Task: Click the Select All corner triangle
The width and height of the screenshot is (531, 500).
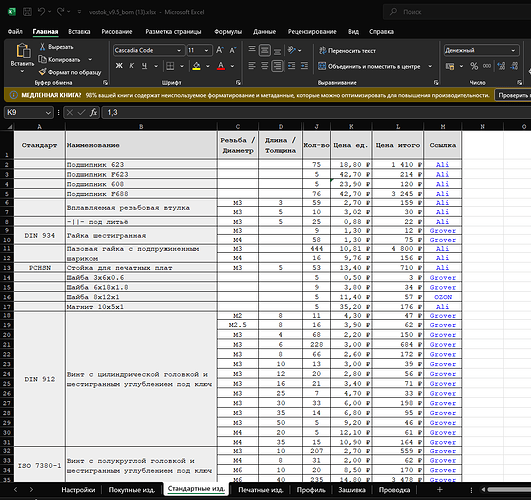Action: pyautogui.click(x=10, y=127)
